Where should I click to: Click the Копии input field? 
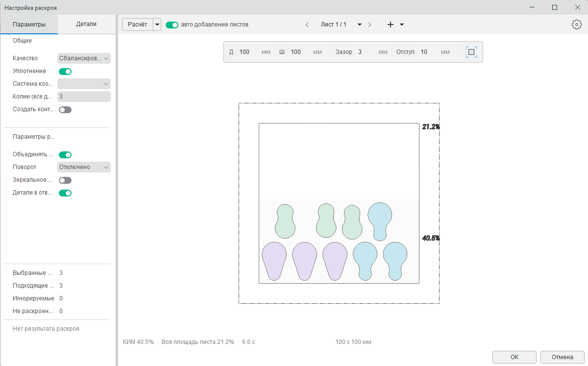pos(84,97)
